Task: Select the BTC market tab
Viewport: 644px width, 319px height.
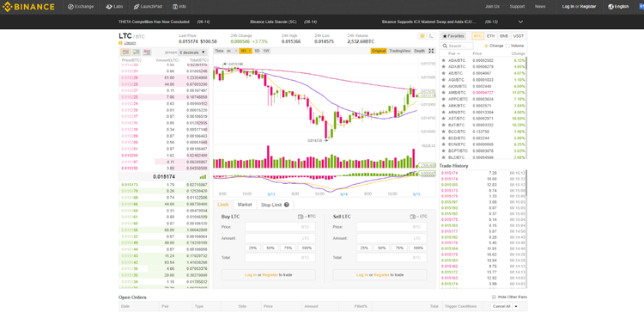Action: click(477, 36)
